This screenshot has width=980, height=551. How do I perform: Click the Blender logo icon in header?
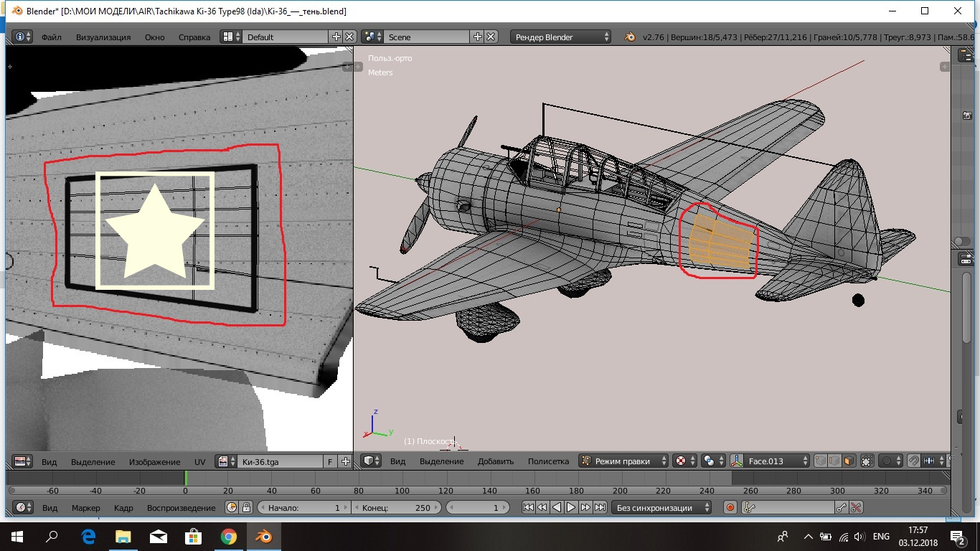[630, 37]
